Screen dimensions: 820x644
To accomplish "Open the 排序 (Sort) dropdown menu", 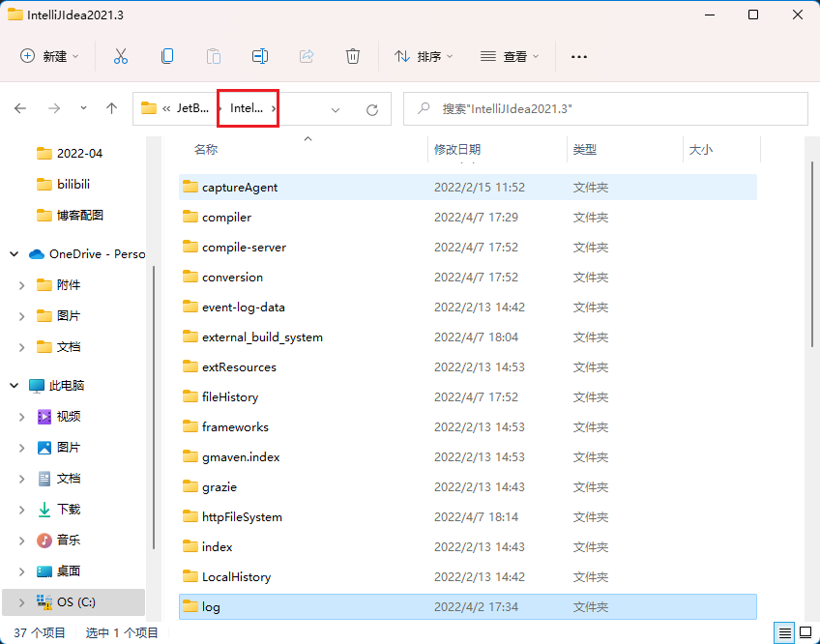I will [424, 56].
